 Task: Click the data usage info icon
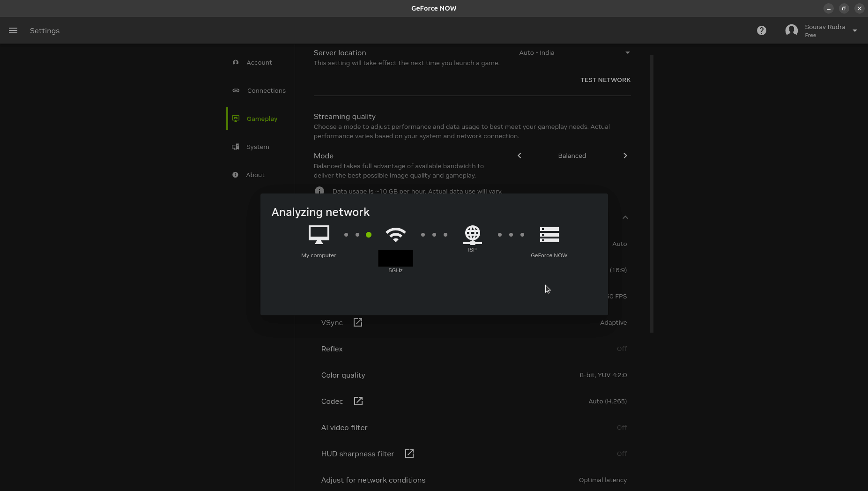319,190
